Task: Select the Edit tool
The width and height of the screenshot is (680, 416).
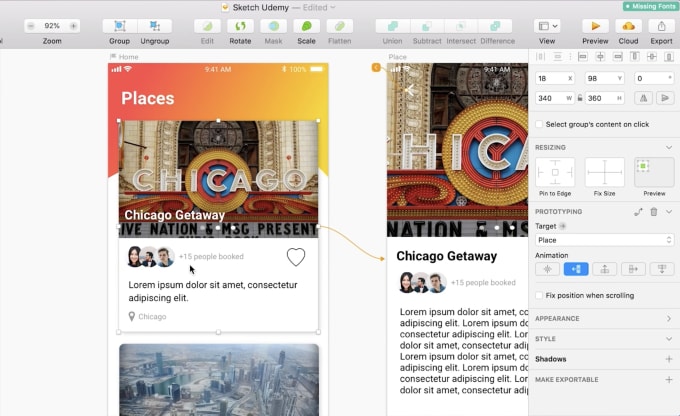Action: [x=207, y=26]
